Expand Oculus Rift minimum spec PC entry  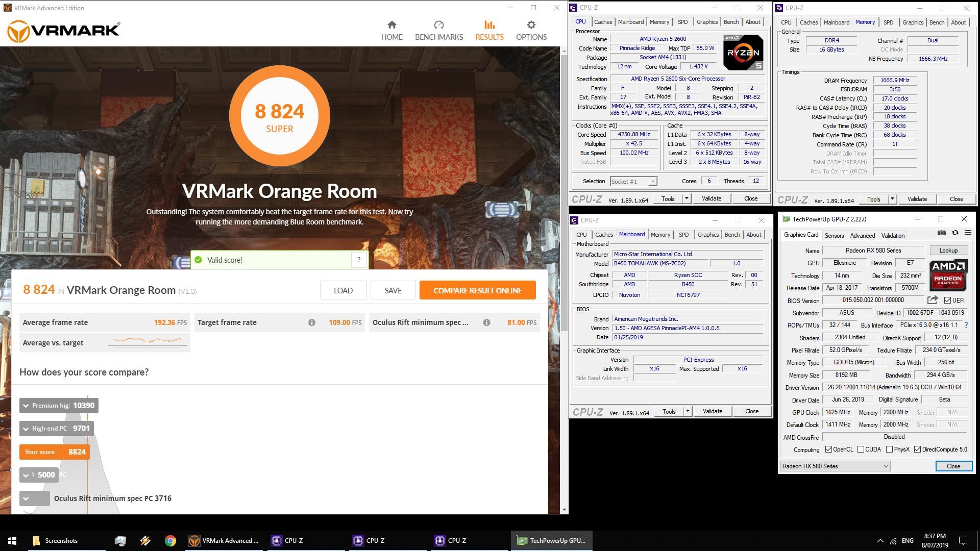pos(34,498)
